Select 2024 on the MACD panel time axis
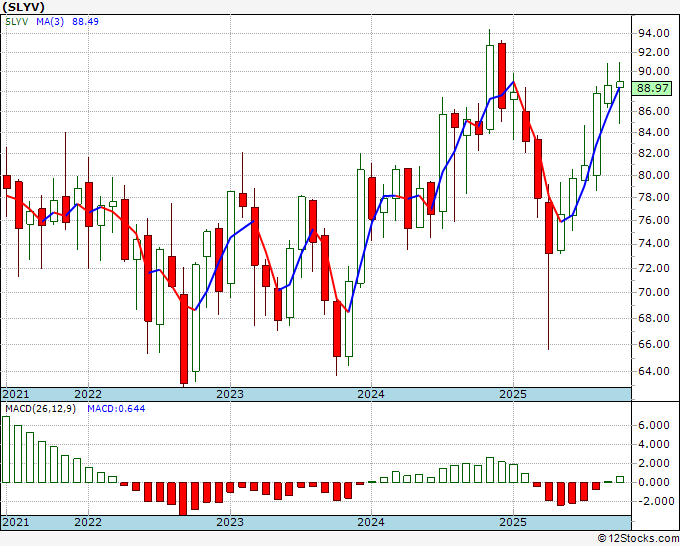Image resolution: width=680 pixels, height=546 pixels. tap(371, 522)
